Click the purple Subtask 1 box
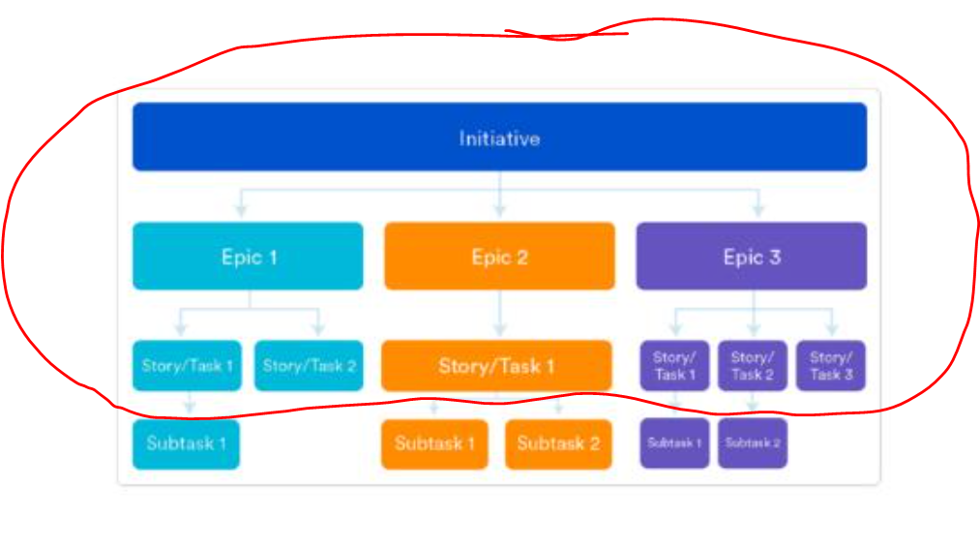Viewport: 980px width, 549px height. (674, 443)
